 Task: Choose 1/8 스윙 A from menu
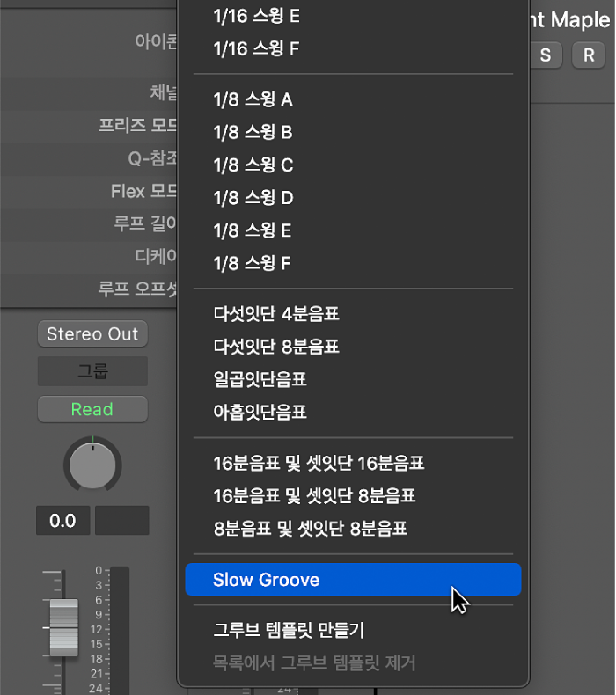353,99
